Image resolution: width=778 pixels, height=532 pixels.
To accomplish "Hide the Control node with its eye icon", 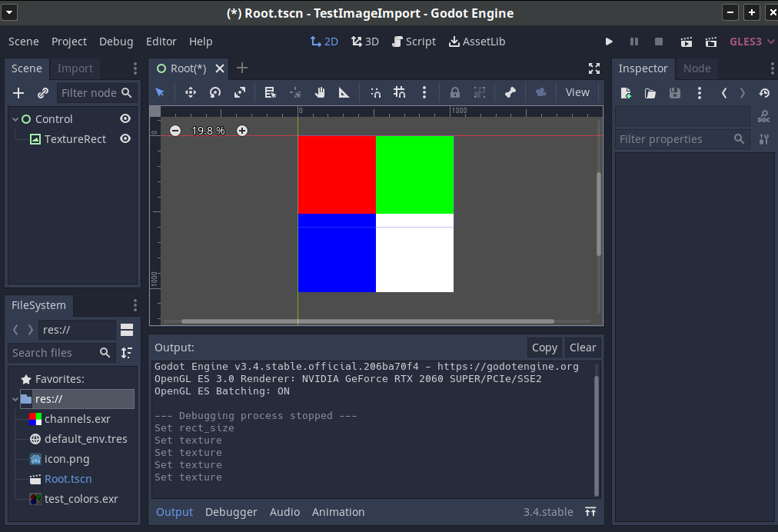I will click(126, 118).
